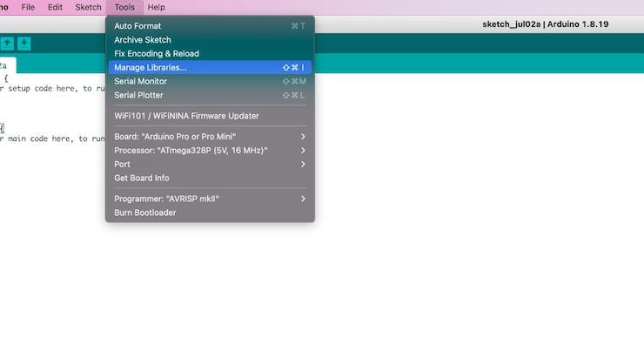Click the Open sketch up-arrow toolbar icon
The width and height of the screenshot is (644, 358).
coord(7,44)
